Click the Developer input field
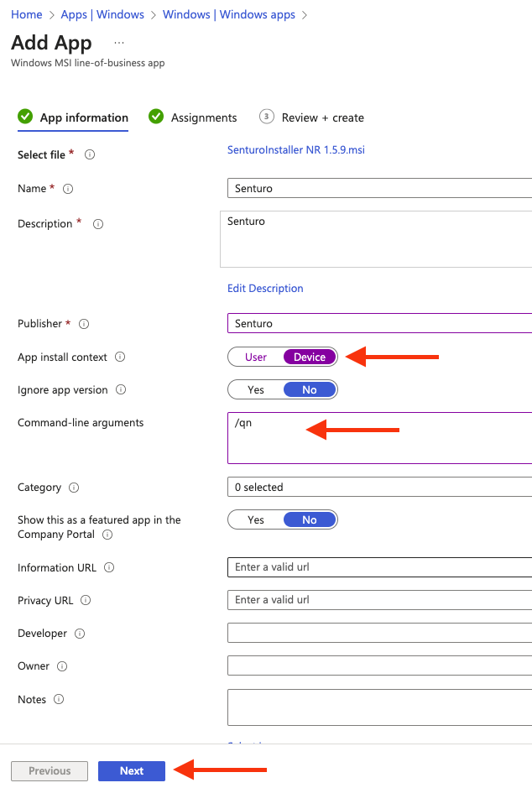 [380, 633]
